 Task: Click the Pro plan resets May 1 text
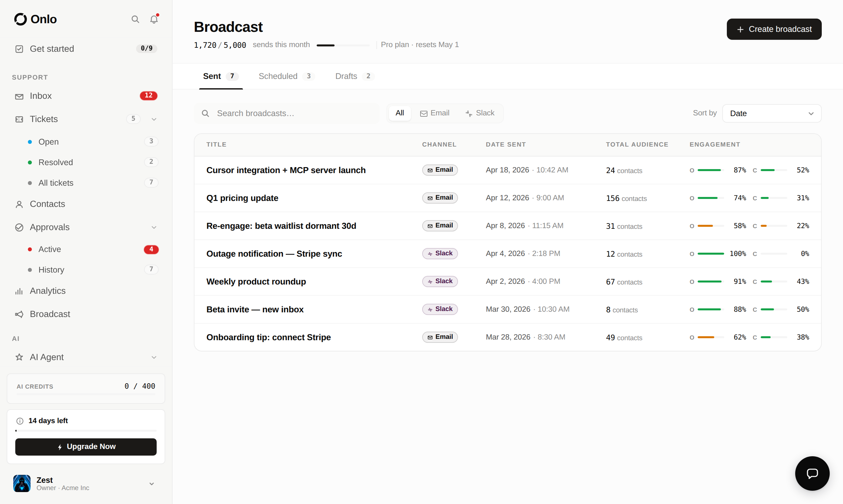(420, 45)
